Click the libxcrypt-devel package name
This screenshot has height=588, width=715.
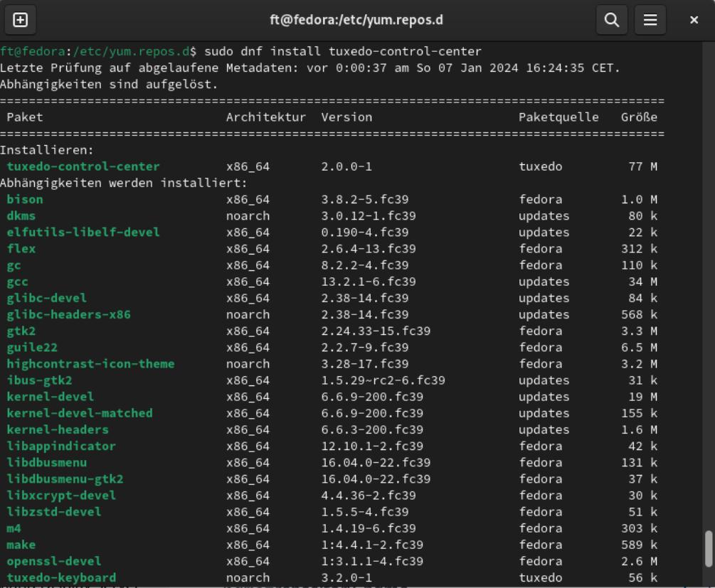tap(62, 496)
